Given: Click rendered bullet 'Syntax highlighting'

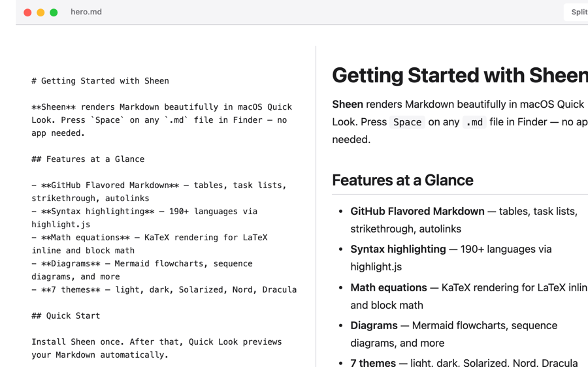Looking at the screenshot, I should tap(399, 249).
